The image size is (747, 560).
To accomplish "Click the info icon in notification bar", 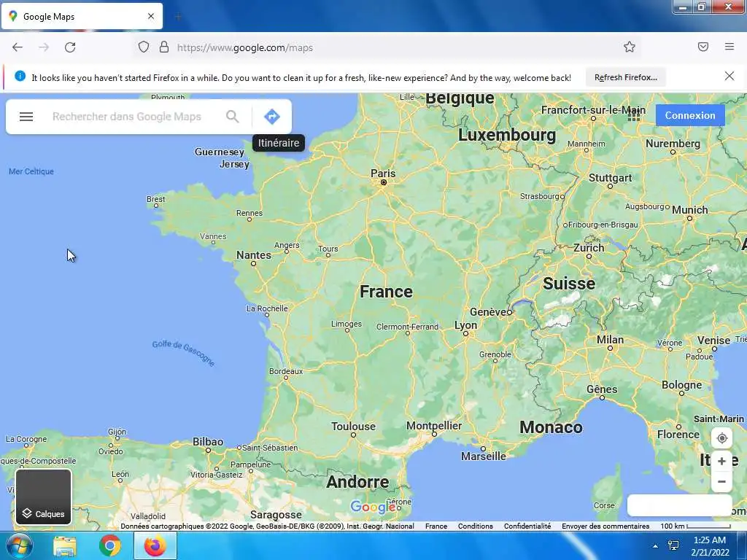I will 20,76.
